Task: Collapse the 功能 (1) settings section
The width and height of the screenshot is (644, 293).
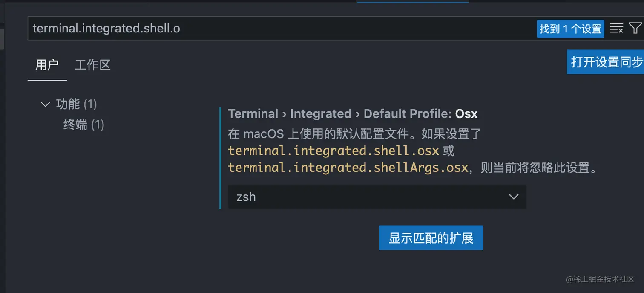Action: coord(45,104)
